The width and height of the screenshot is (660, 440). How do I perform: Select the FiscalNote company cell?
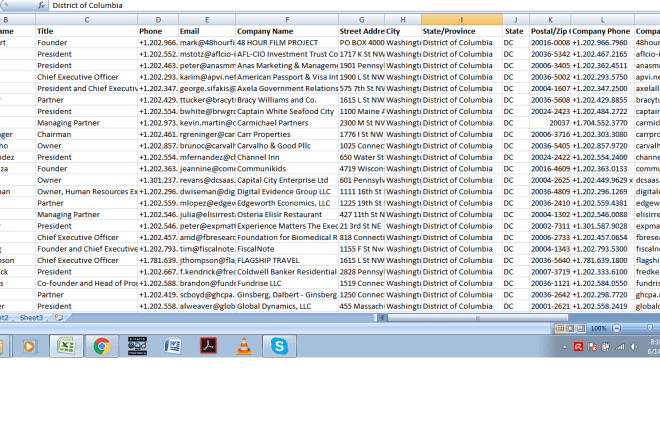pyautogui.click(x=287, y=248)
